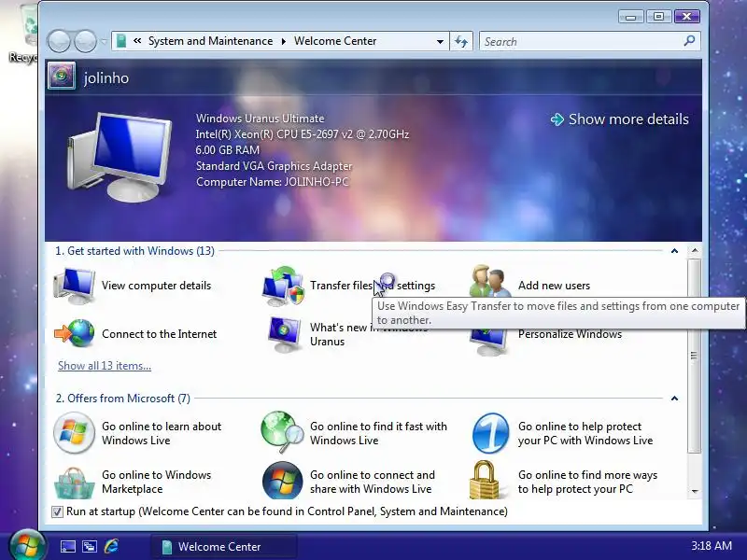747x560 pixels.
Task: Collapse the Offers from Microsoft section
Action: click(674, 399)
